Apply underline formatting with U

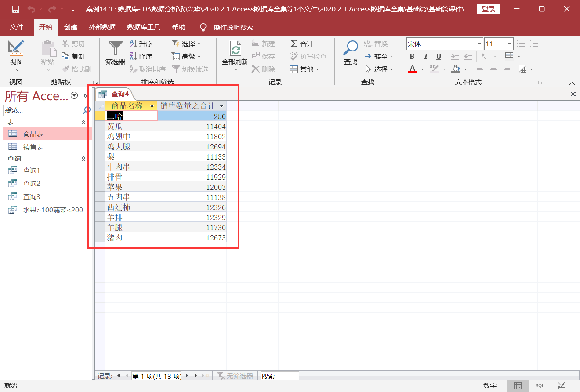pyautogui.click(x=439, y=56)
